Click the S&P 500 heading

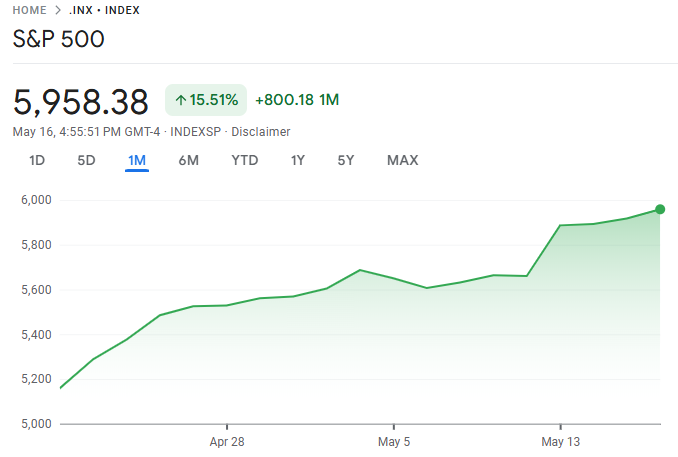click(58, 39)
